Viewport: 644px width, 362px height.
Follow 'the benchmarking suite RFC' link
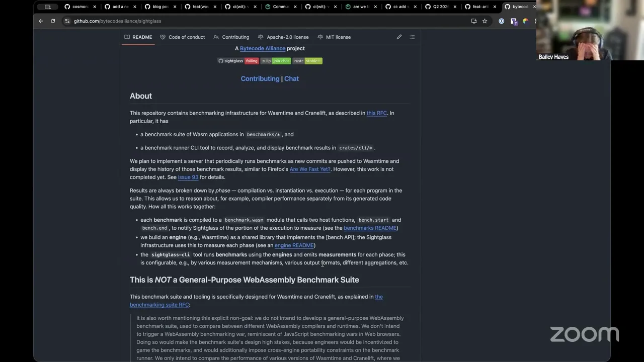click(256, 301)
